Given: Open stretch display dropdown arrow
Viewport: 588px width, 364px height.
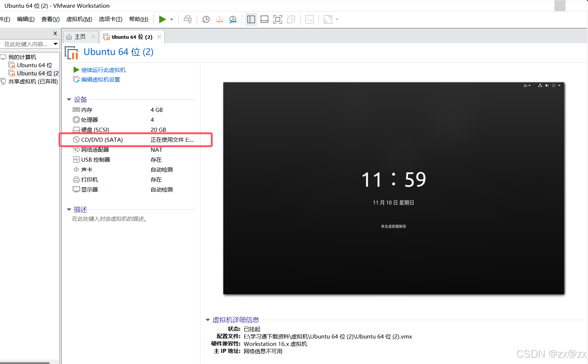Looking at the screenshot, I should pos(337,20).
